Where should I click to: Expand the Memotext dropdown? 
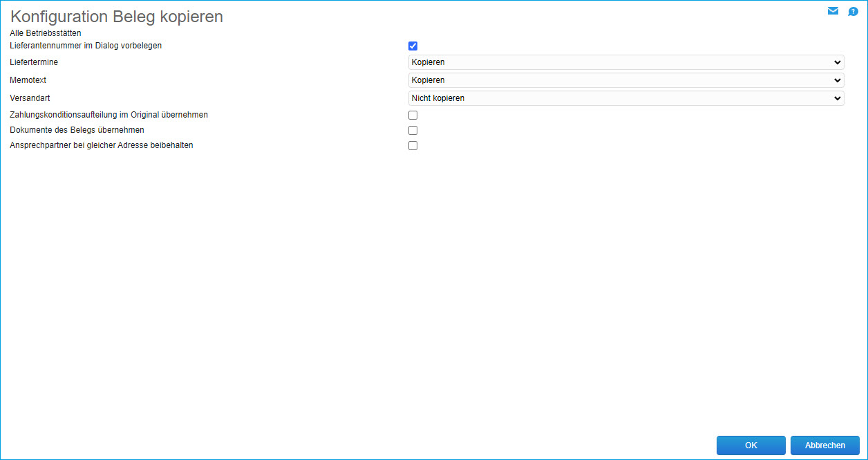[x=626, y=80]
